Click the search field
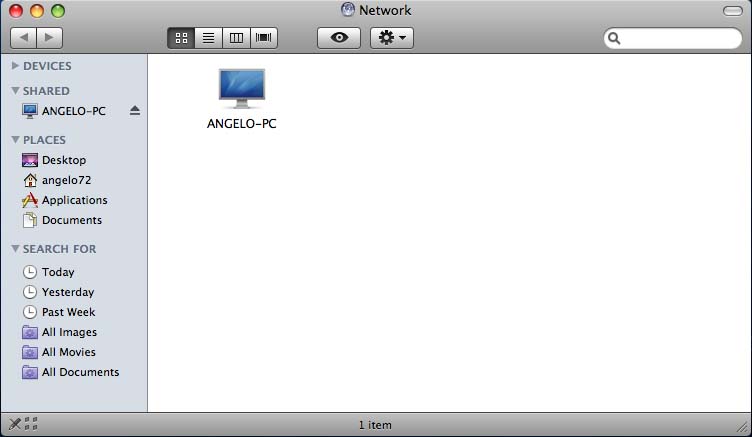The height and width of the screenshot is (437, 752). click(673, 38)
